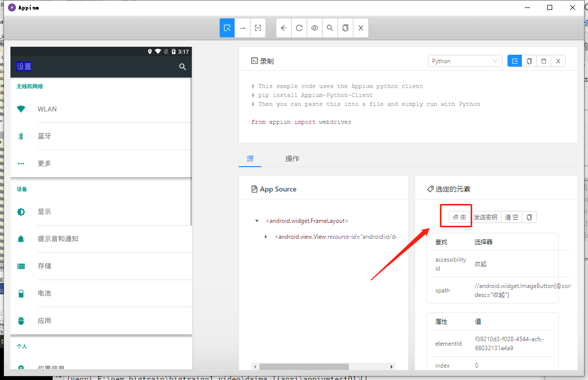Toggle boilerplate code button in recorder

pos(515,61)
